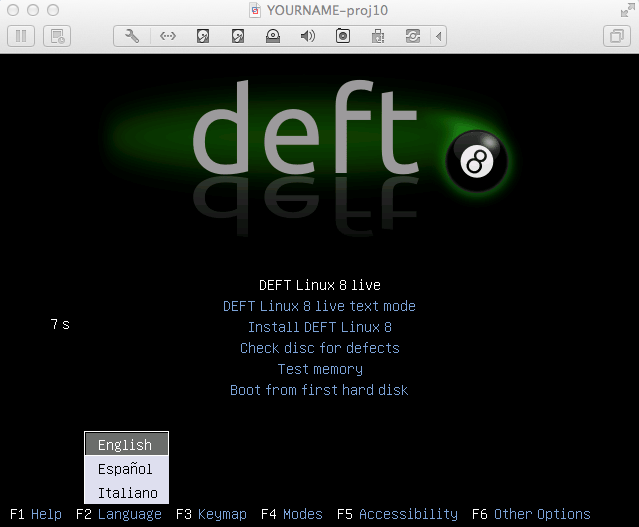Click the CD/DVD drive icon
This screenshot has height=527, width=639.
point(273,36)
